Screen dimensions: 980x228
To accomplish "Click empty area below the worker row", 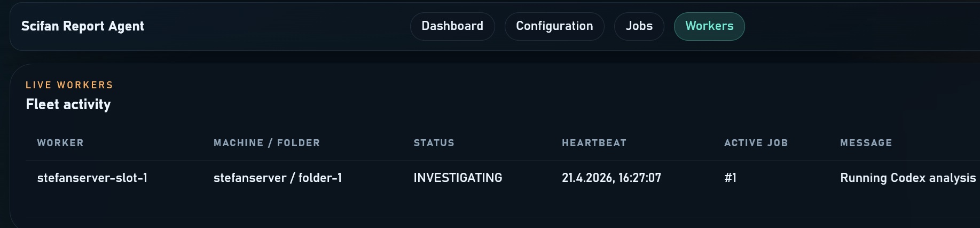I will click(481, 206).
